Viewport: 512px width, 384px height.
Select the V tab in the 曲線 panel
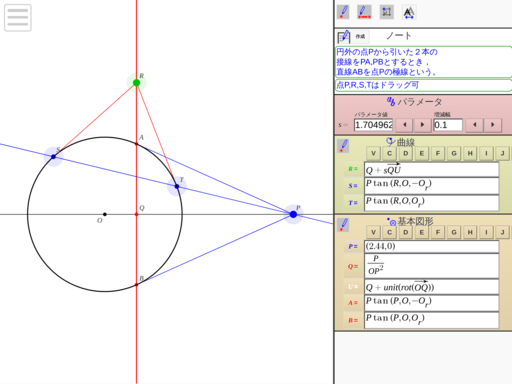tap(373, 153)
